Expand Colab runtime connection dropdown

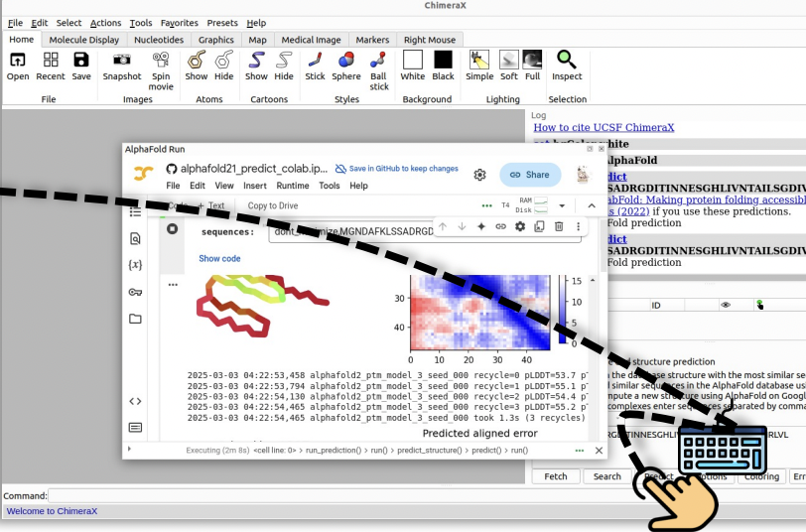point(562,205)
